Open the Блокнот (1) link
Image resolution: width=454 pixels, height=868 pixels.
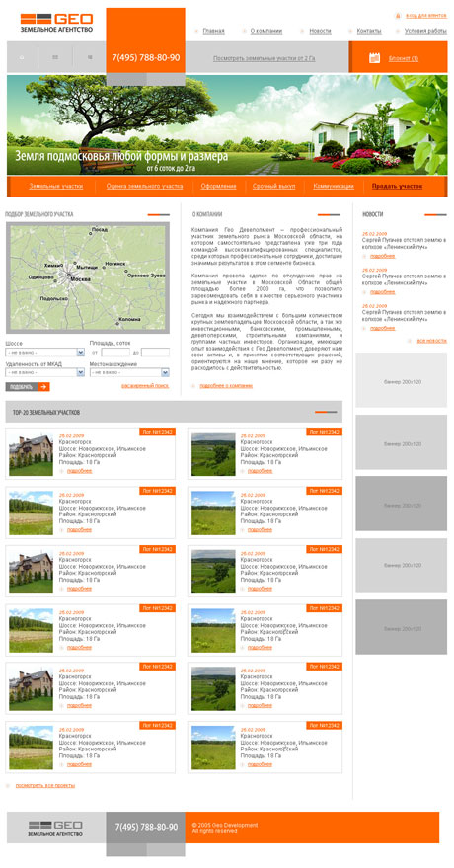coord(404,58)
